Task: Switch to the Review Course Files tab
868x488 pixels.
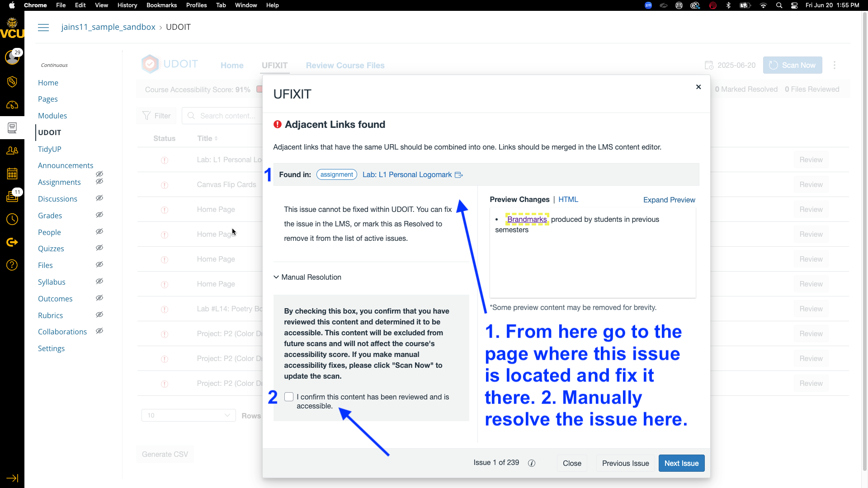Action: point(345,66)
